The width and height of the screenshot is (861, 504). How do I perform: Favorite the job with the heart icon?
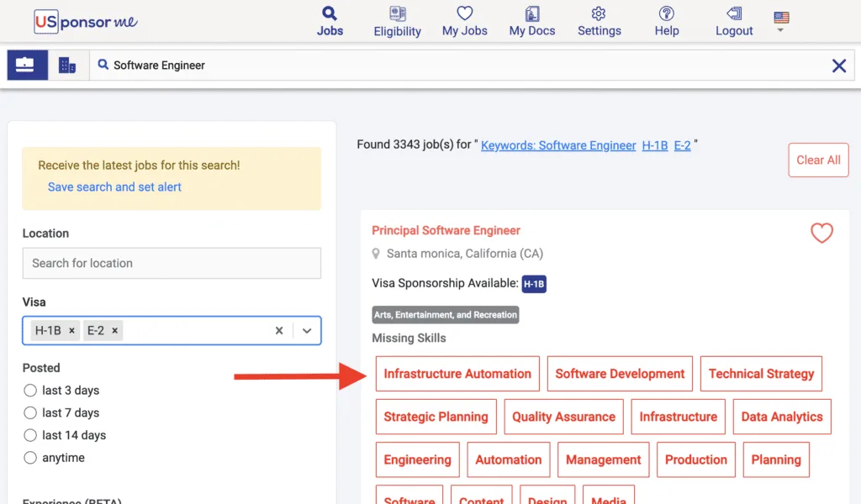pos(821,233)
